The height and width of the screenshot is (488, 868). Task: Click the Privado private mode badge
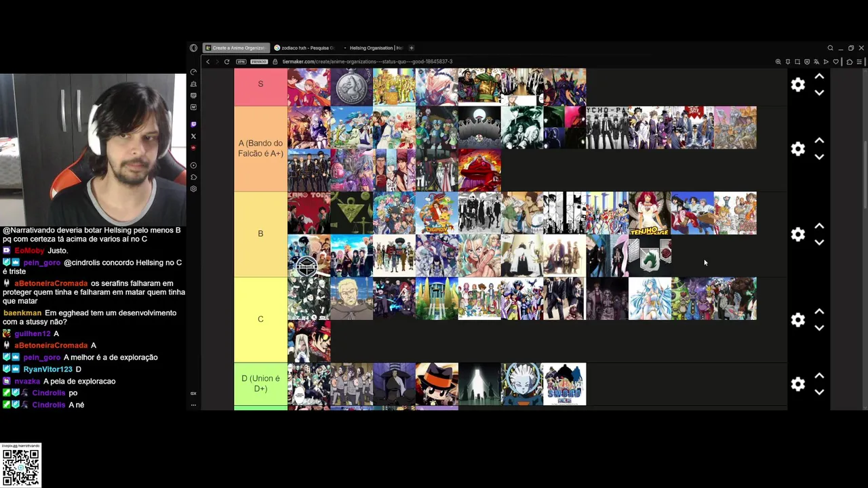click(259, 62)
